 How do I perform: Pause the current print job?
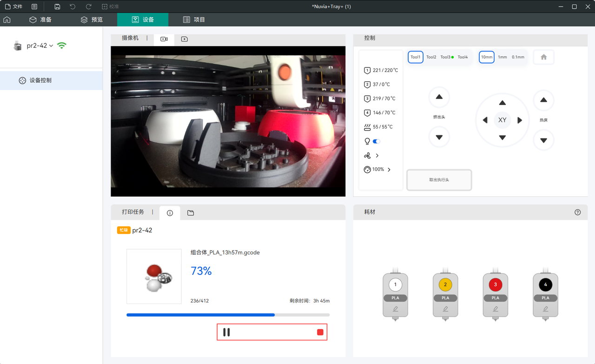226,332
